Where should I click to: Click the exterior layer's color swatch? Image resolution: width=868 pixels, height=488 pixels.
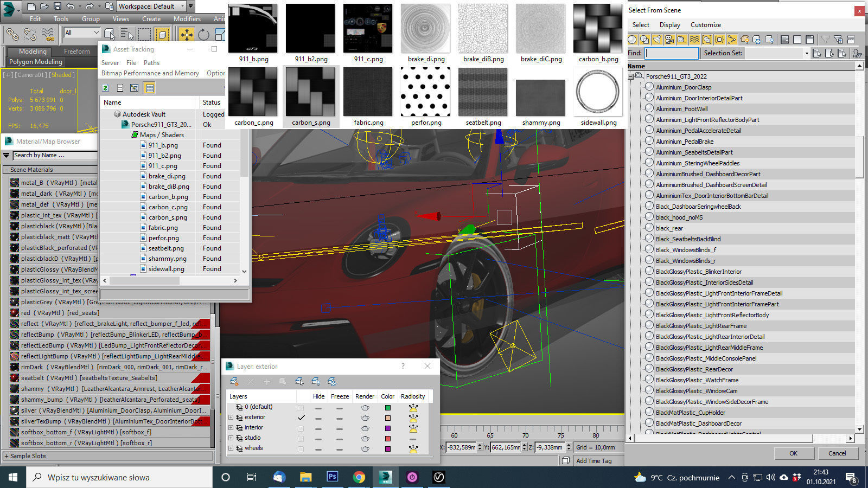coord(388,418)
